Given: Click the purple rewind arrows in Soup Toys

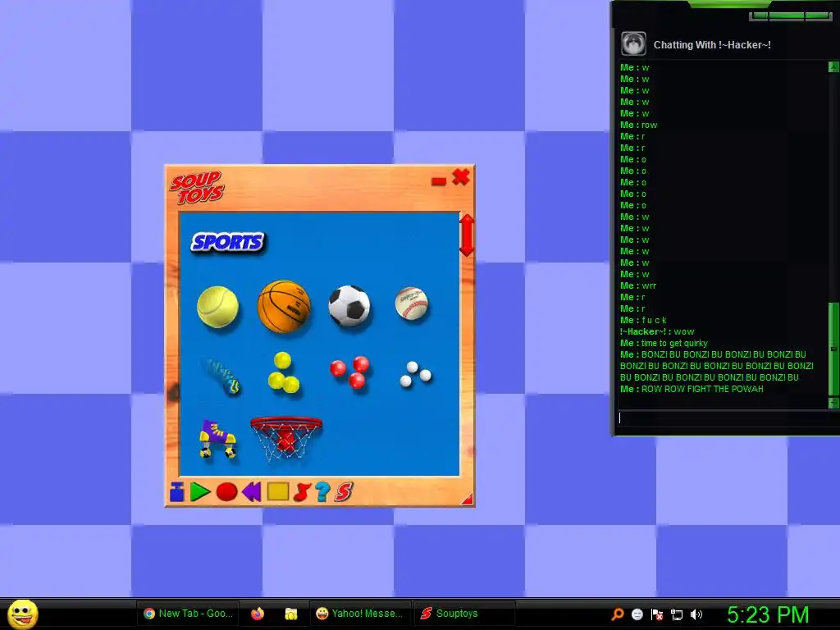Looking at the screenshot, I should (x=251, y=492).
